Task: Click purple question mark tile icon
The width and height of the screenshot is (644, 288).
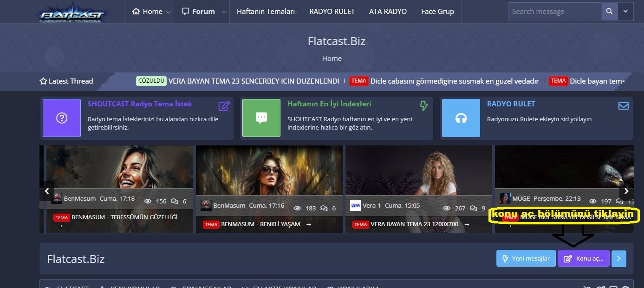Action: pyautogui.click(x=62, y=118)
